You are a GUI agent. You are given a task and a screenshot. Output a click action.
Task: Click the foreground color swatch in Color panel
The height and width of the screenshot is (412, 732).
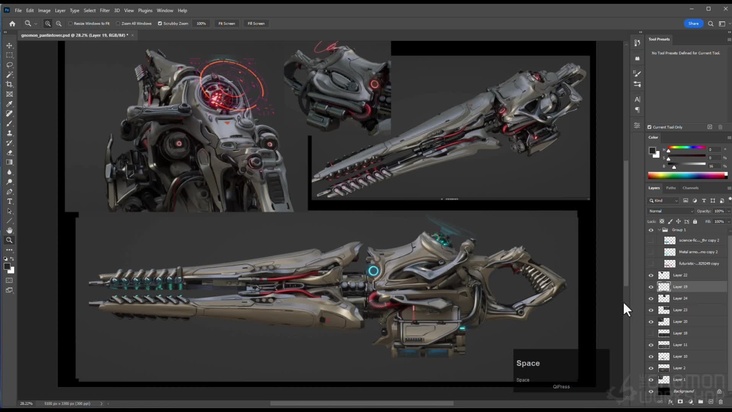pyautogui.click(x=652, y=150)
